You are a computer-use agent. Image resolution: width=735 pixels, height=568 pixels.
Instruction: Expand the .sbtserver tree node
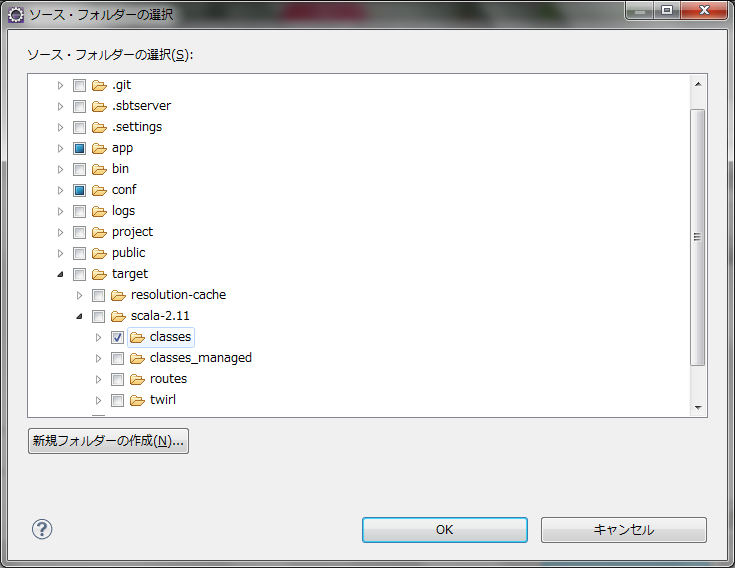[60, 106]
